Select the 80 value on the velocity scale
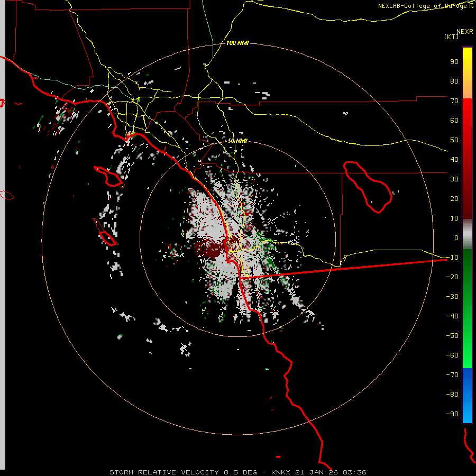Viewport: 476px width, 476px height. 454,81
